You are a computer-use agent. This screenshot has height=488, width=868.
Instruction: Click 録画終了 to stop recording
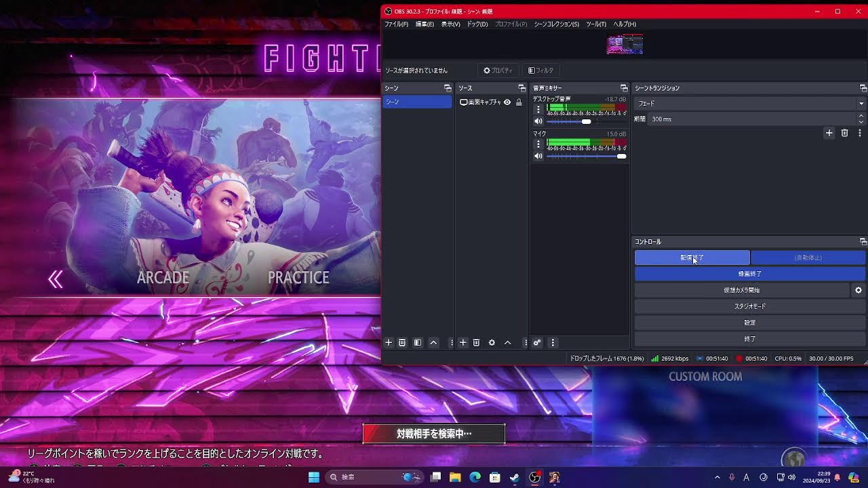click(x=750, y=274)
